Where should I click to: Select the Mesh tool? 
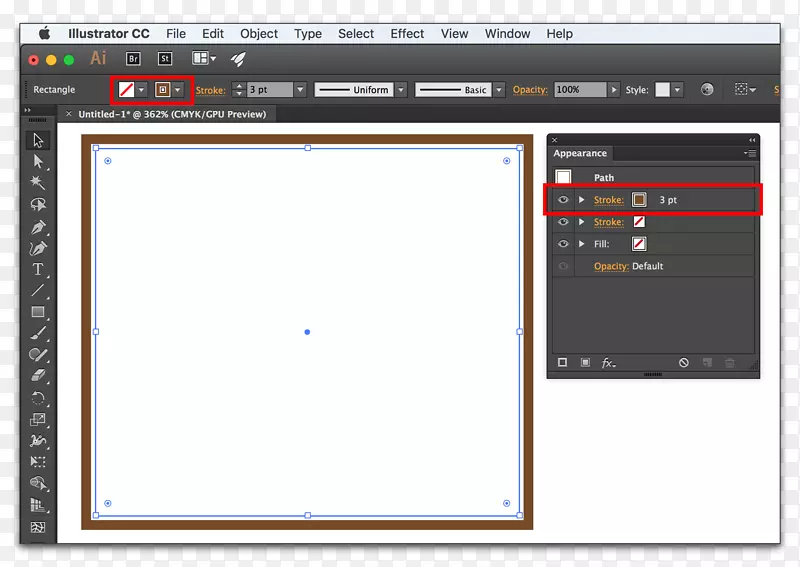[38, 527]
